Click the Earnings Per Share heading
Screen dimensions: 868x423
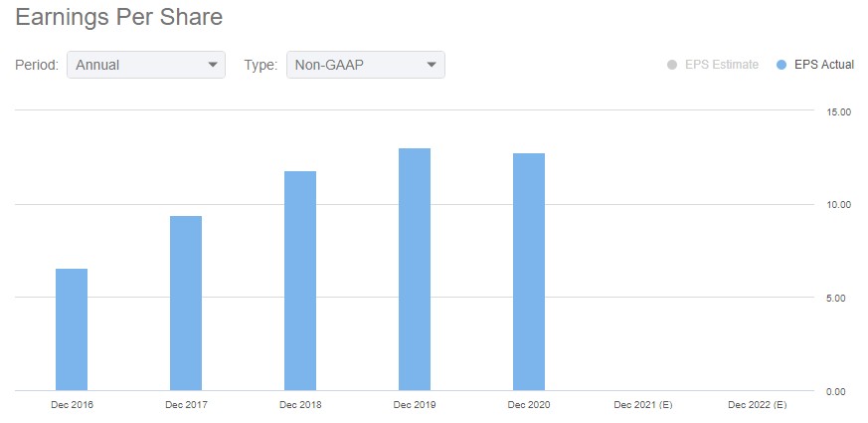(x=119, y=17)
